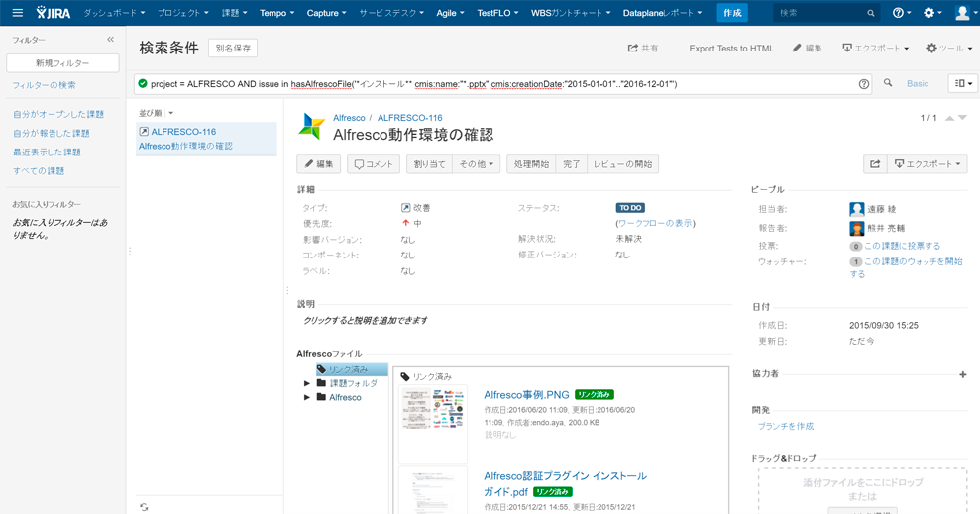
Task: Open the フィルターの検索 link
Action: (x=45, y=85)
